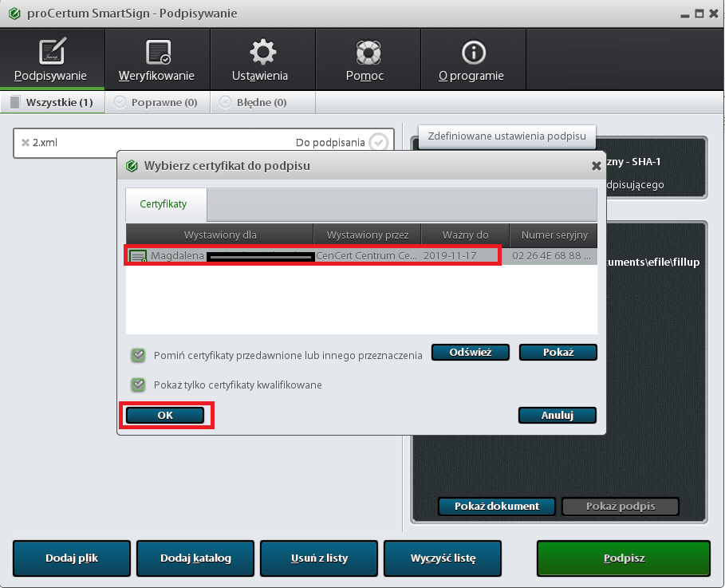Select the Magdalena certificate row icon
This screenshot has height=588, width=725.
point(137,256)
